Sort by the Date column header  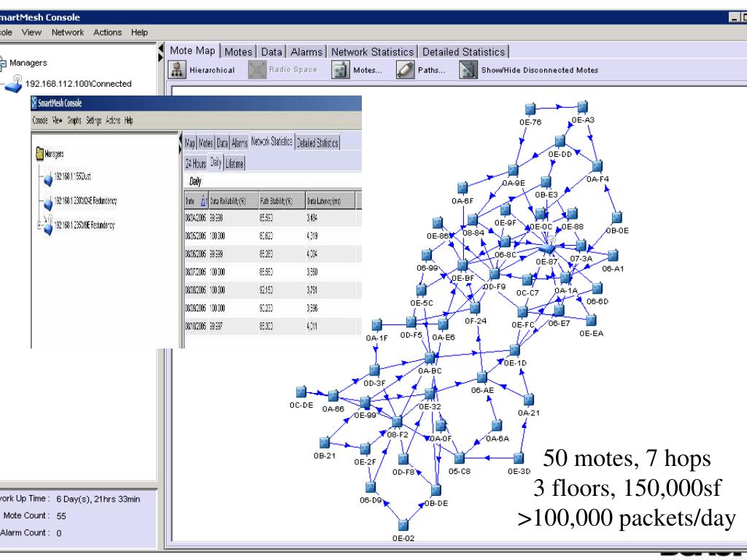[x=196, y=201]
